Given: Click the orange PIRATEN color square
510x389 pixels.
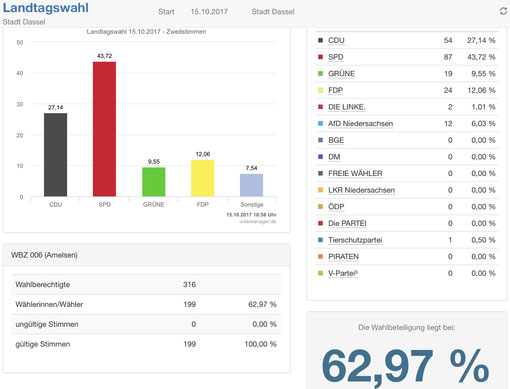Looking at the screenshot, I should pyautogui.click(x=320, y=257).
